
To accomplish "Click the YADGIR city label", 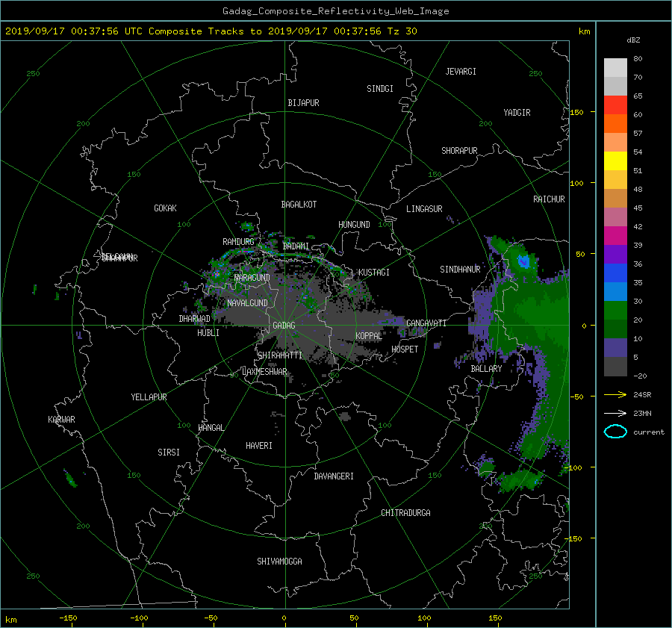I will point(517,113).
